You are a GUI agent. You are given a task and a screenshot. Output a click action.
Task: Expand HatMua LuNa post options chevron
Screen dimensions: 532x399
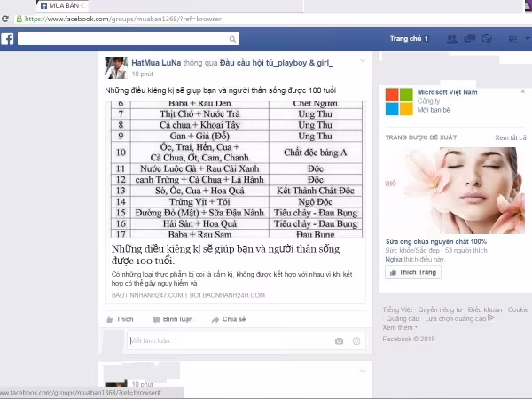pos(363,61)
